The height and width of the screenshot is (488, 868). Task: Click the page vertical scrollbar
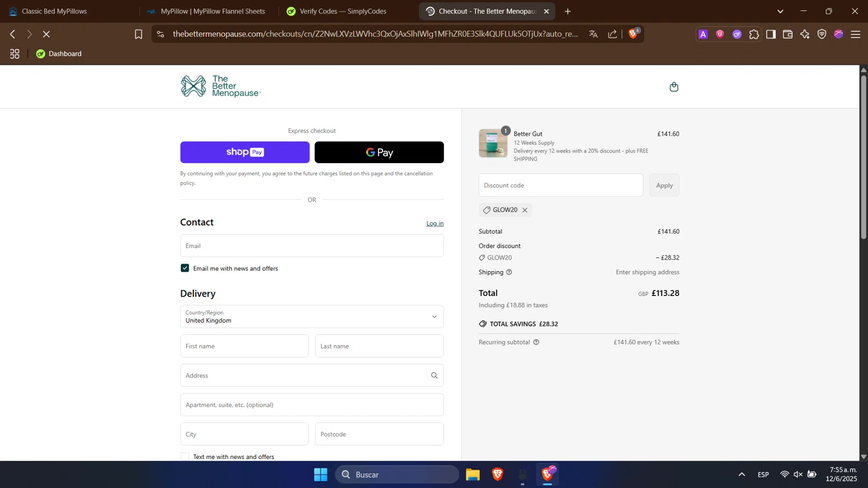point(863,156)
